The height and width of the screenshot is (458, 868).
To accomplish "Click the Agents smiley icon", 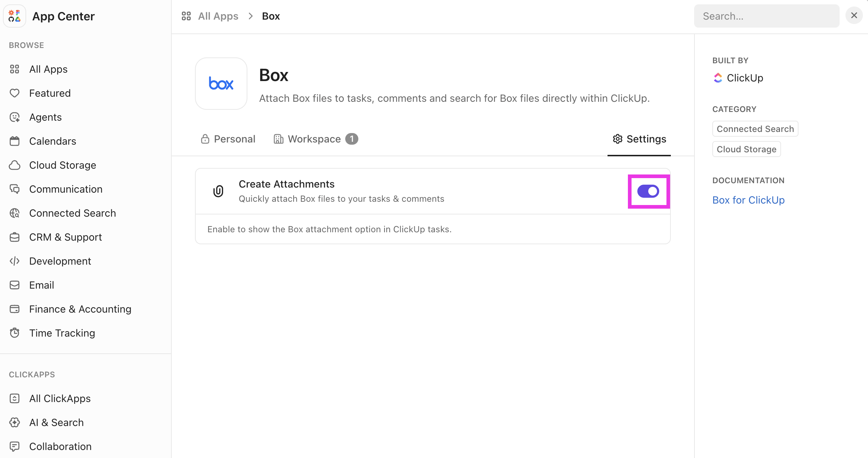I will tap(15, 117).
